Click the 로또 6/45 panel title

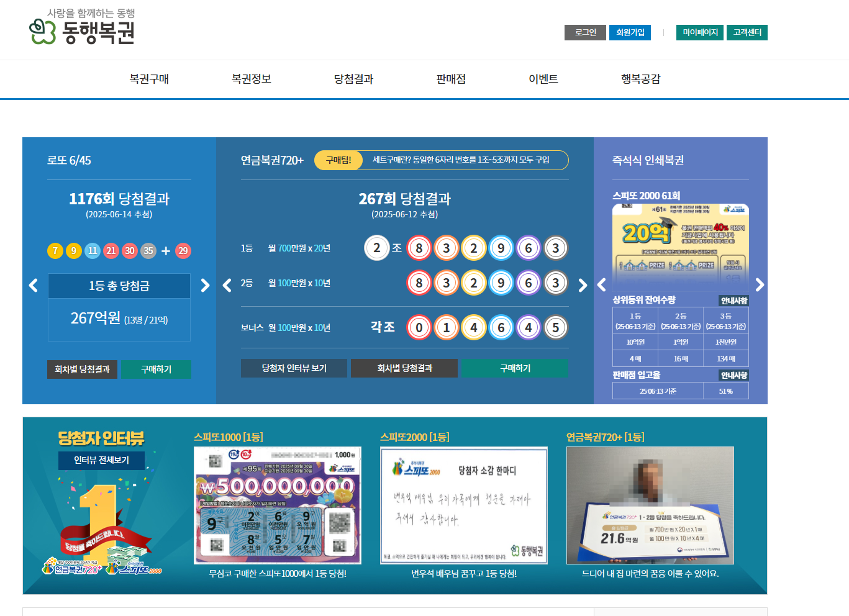coord(69,160)
